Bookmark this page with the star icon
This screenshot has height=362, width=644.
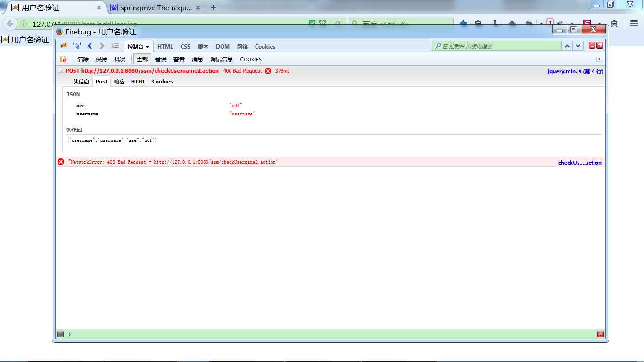pyautogui.click(x=463, y=24)
